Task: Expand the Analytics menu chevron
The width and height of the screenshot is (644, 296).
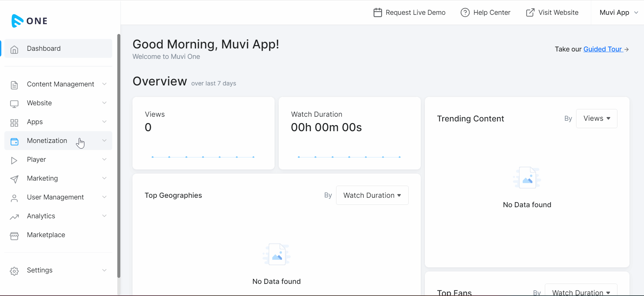Action: [104, 216]
